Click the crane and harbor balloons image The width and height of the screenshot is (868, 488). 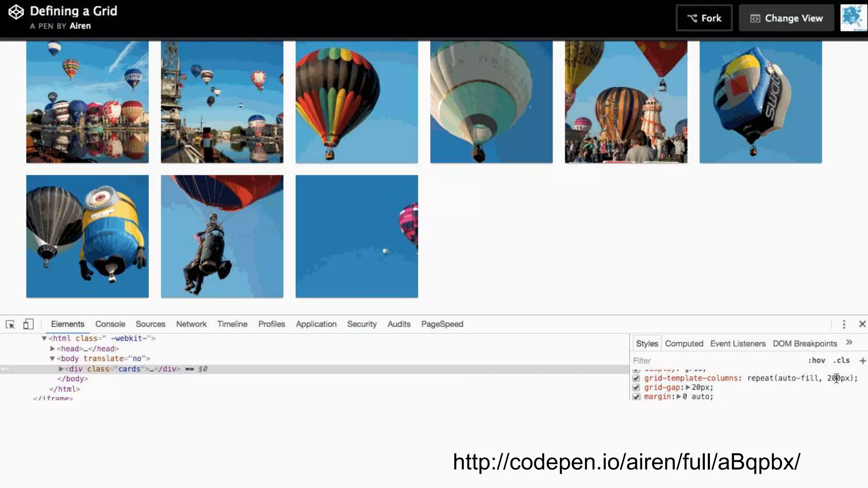(222, 102)
